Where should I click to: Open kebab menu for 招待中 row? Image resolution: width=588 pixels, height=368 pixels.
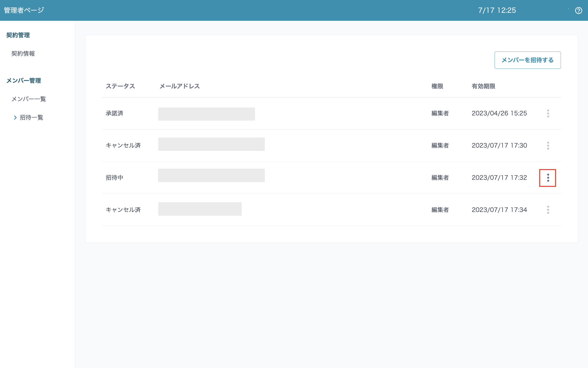click(x=548, y=178)
